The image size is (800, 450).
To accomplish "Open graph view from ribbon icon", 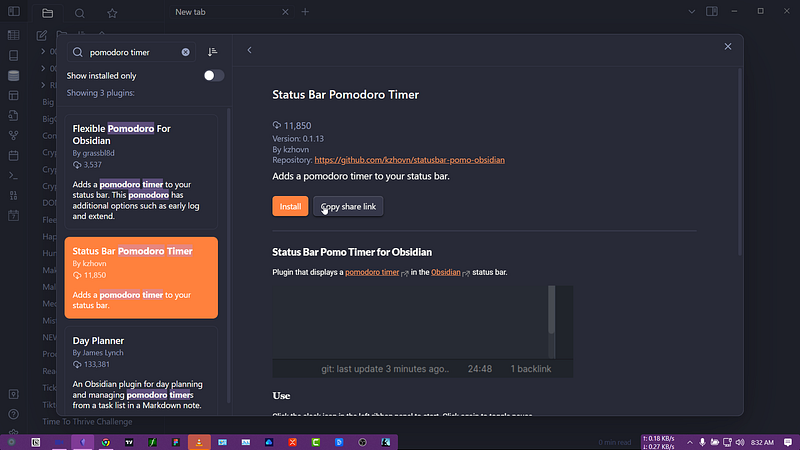I will click(x=14, y=135).
